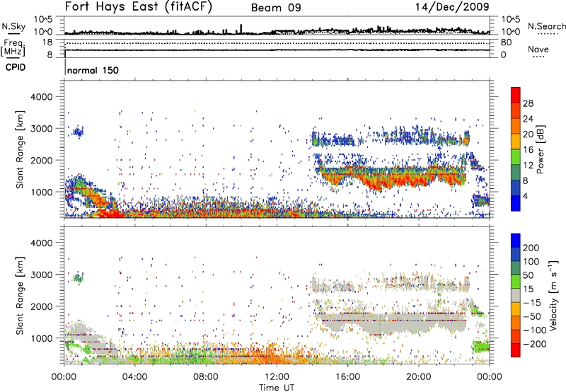Click the '04:00' time tick label
The width and height of the screenshot is (566, 392).
coord(135,377)
